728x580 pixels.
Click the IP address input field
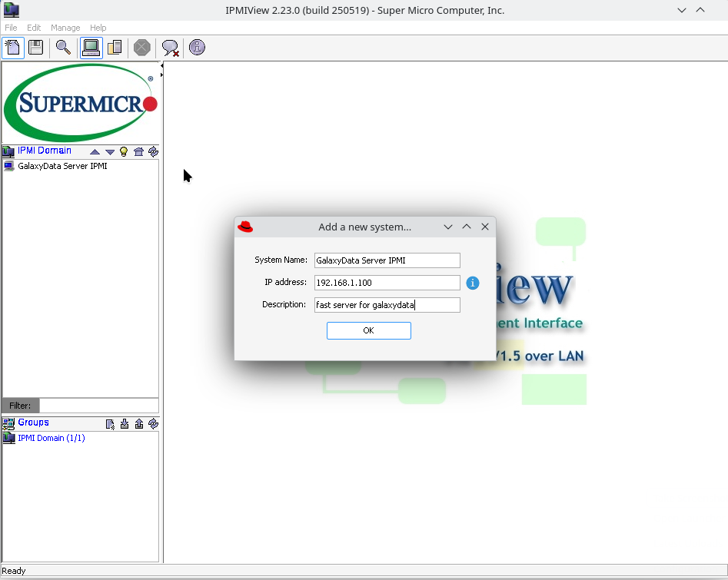[387, 283]
